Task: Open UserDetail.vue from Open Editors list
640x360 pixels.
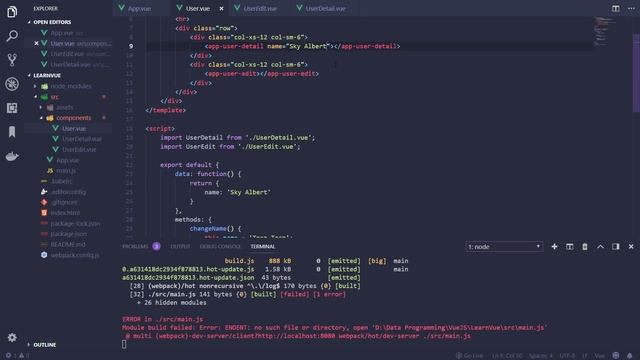Action: click(x=67, y=64)
